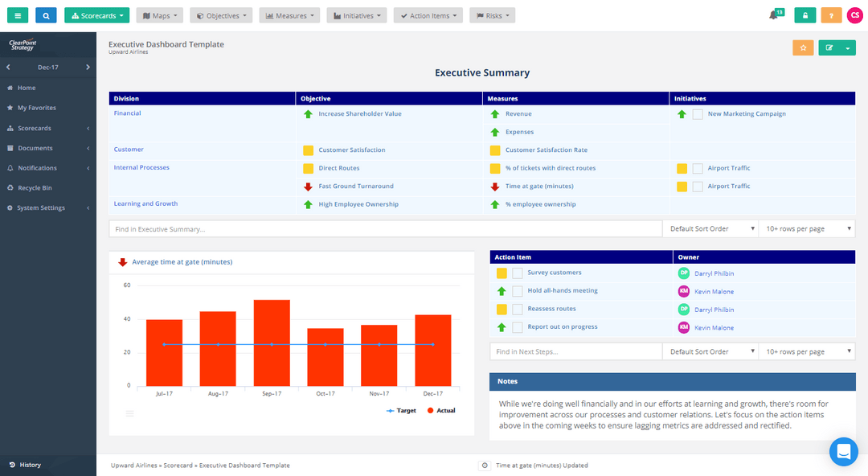Check the New Marketing Campaign checkbox
Screen dimensions: 868x476
(x=697, y=113)
